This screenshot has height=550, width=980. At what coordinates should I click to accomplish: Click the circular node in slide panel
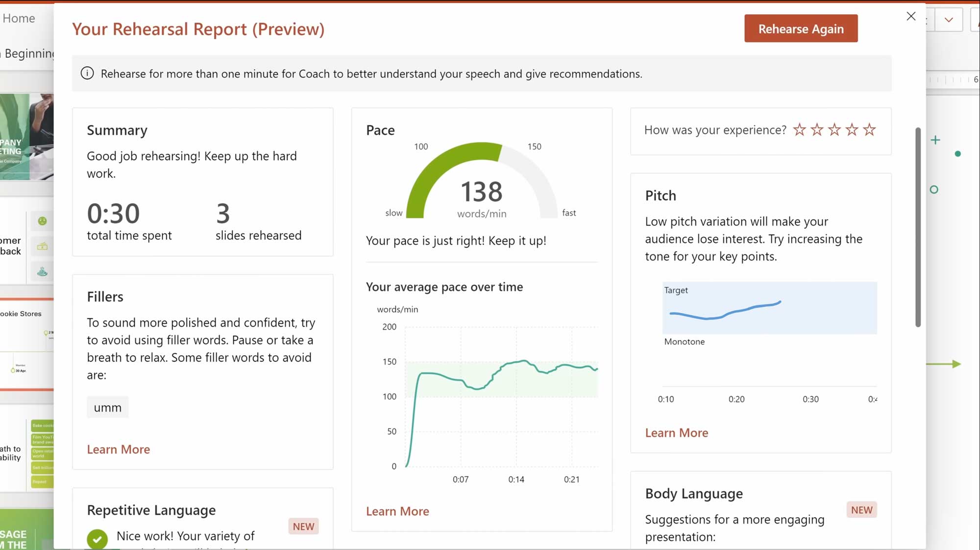coord(935,190)
